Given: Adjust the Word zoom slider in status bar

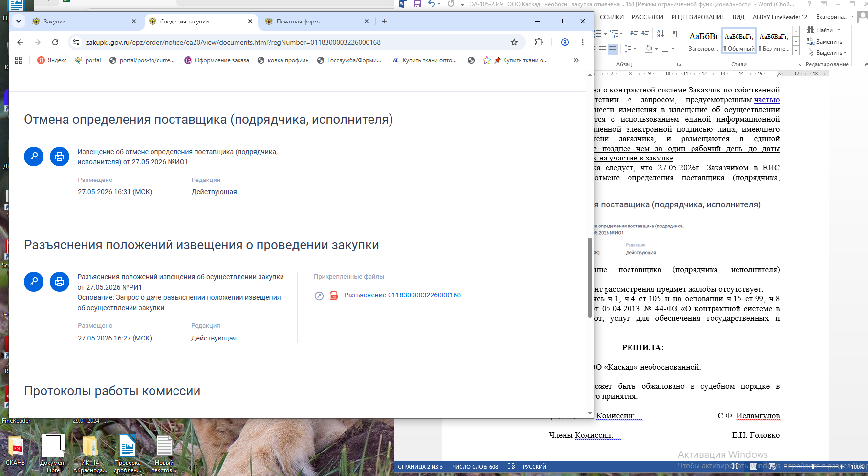Looking at the screenshot, I should click(813, 467).
